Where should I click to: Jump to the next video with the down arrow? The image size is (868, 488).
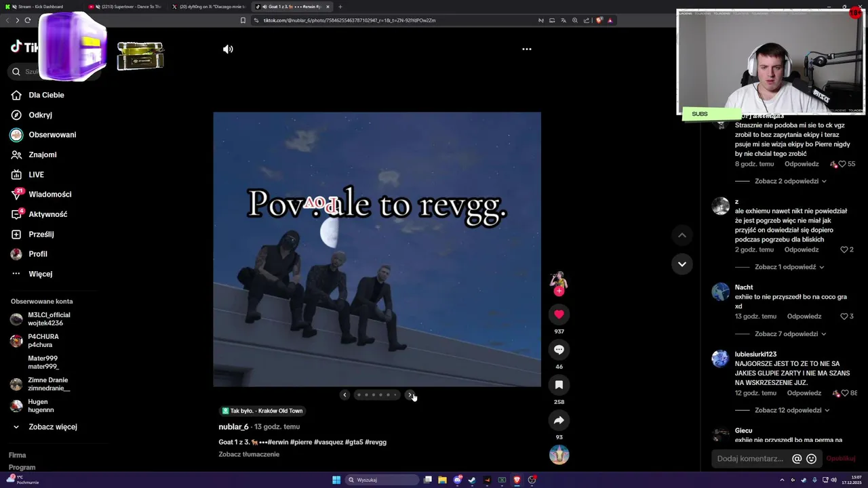click(682, 264)
